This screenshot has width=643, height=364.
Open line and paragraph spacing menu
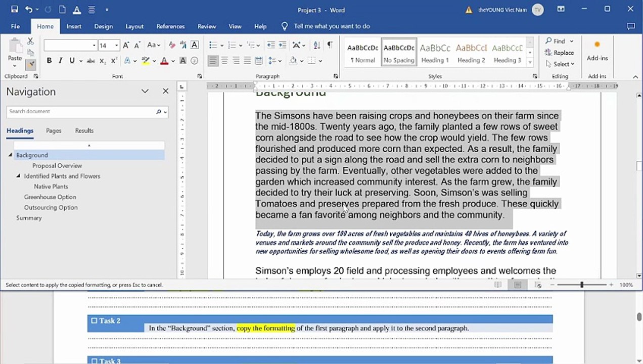pos(273,61)
